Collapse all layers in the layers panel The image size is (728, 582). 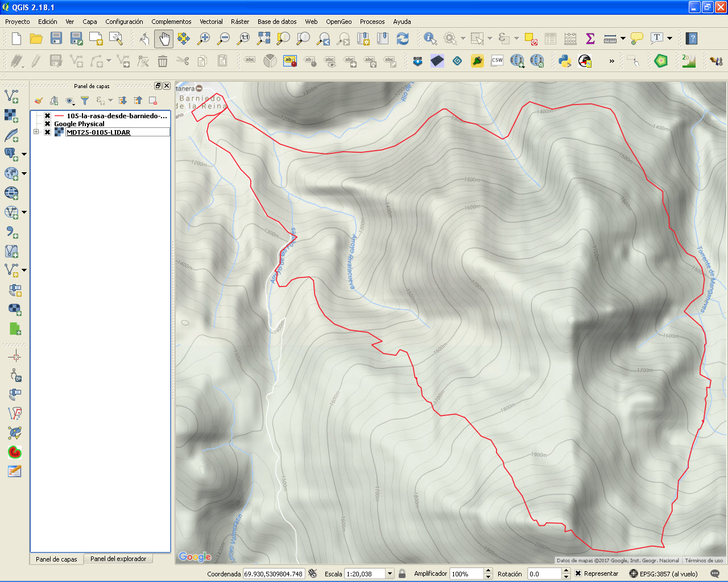tap(138, 101)
